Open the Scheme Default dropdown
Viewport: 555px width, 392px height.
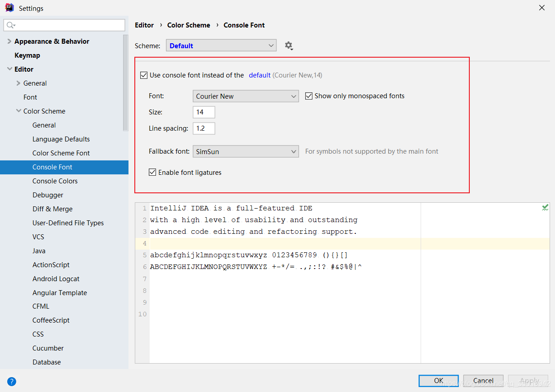click(x=221, y=46)
